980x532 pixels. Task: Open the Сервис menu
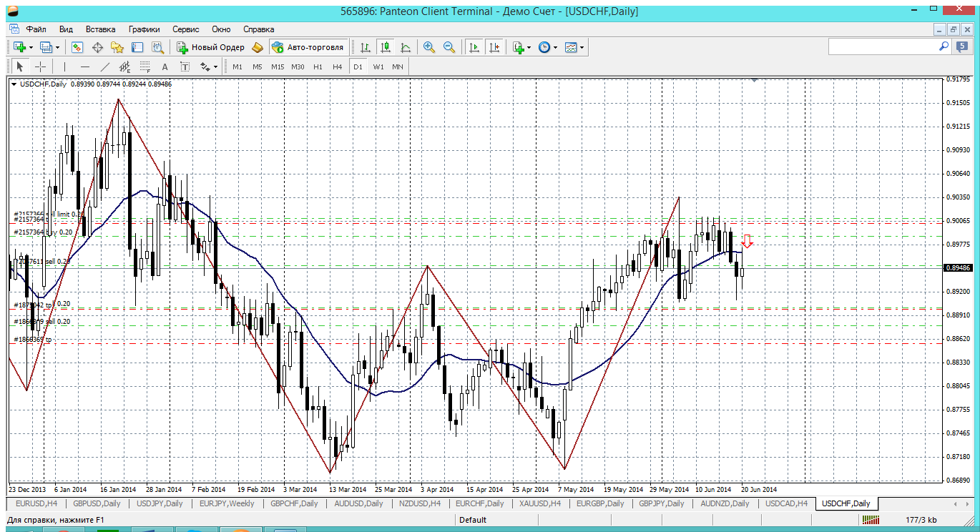tap(186, 29)
